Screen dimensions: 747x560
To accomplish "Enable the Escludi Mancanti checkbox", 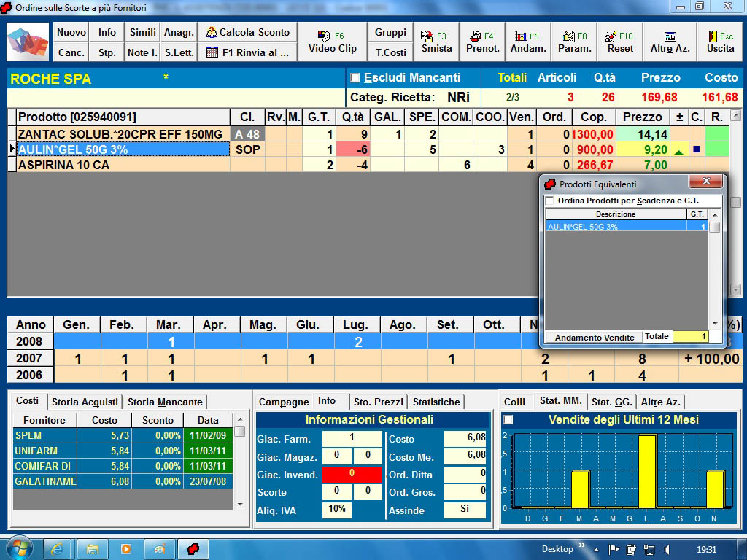I will 355,78.
